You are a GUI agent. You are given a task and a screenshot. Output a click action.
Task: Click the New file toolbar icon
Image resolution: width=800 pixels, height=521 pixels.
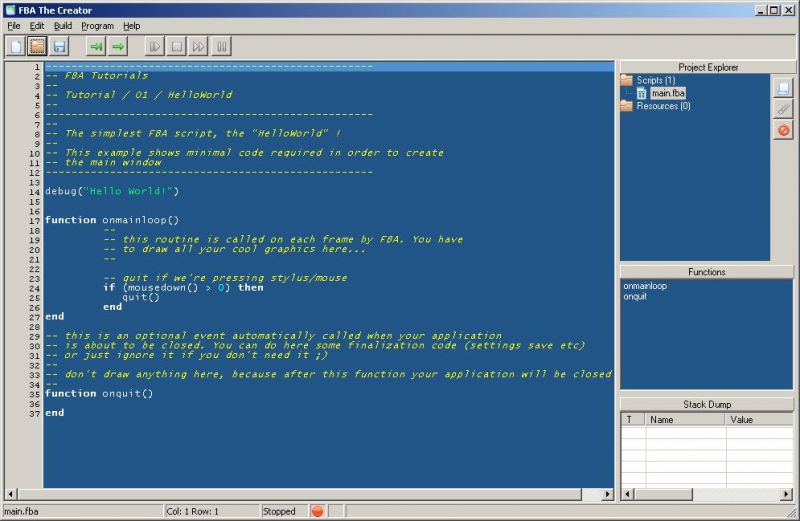16,46
